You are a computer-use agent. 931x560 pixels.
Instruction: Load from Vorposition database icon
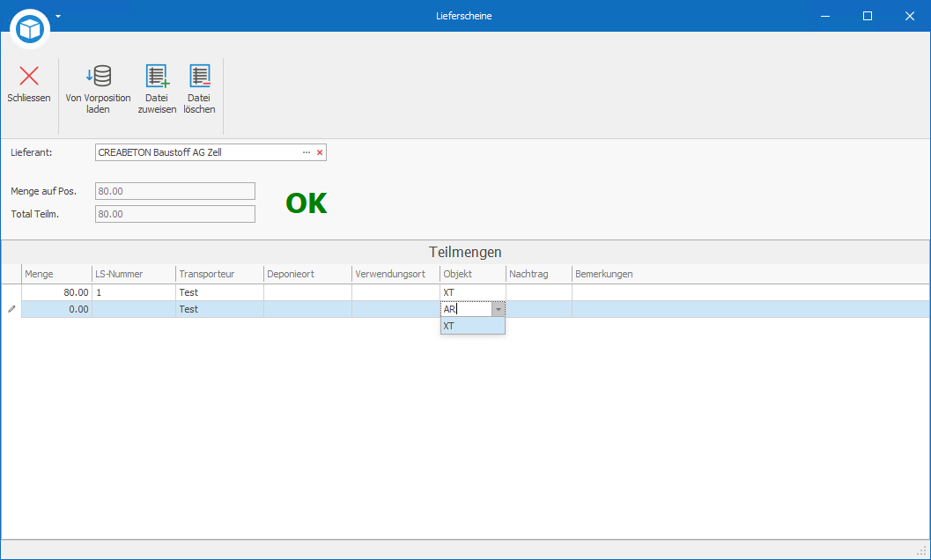click(x=99, y=76)
